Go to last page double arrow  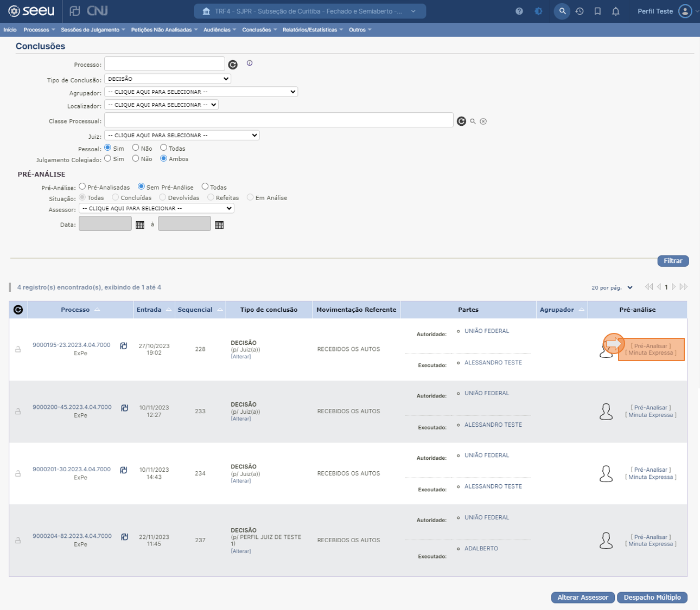pos(684,287)
